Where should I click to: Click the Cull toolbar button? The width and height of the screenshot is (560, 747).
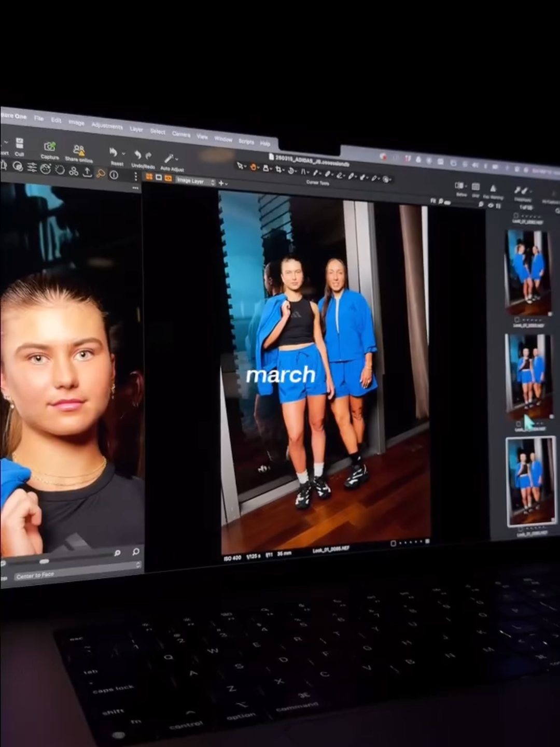(x=19, y=146)
